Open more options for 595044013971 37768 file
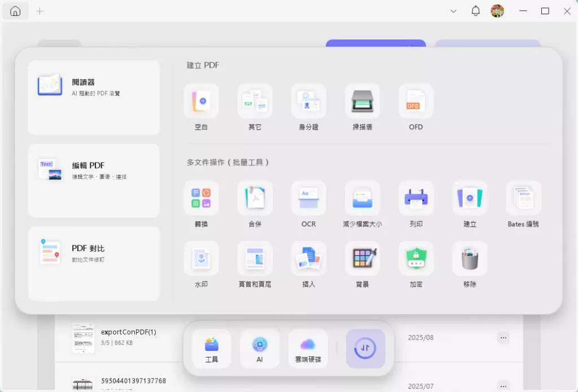Image resolution: width=578 pixels, height=392 pixels. tap(503, 386)
